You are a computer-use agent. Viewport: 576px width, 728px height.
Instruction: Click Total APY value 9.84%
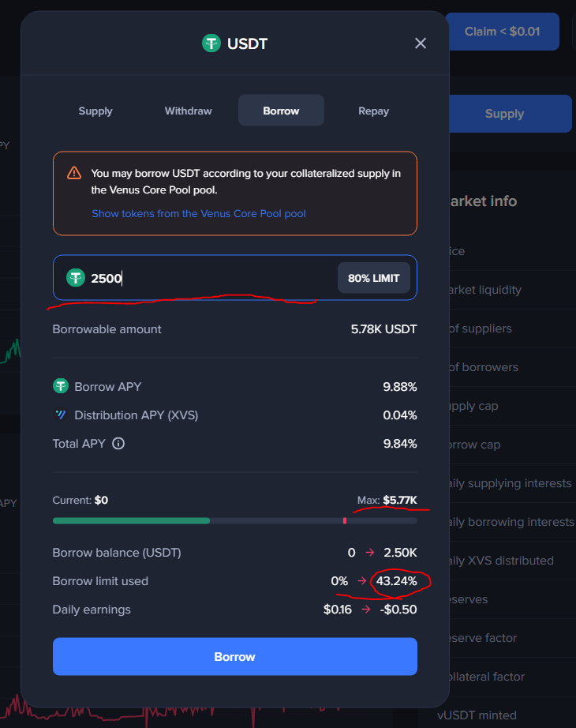(x=399, y=444)
